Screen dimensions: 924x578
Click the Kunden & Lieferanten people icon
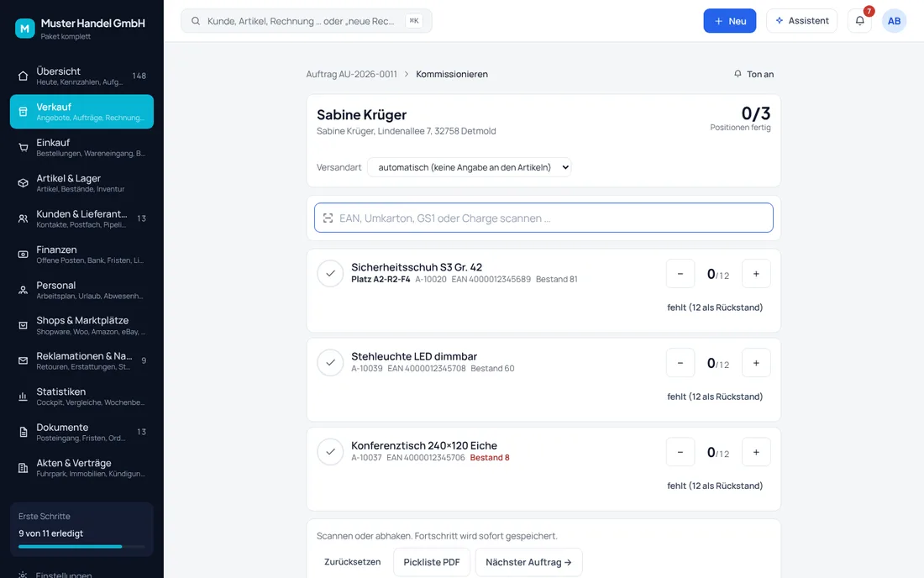23,218
